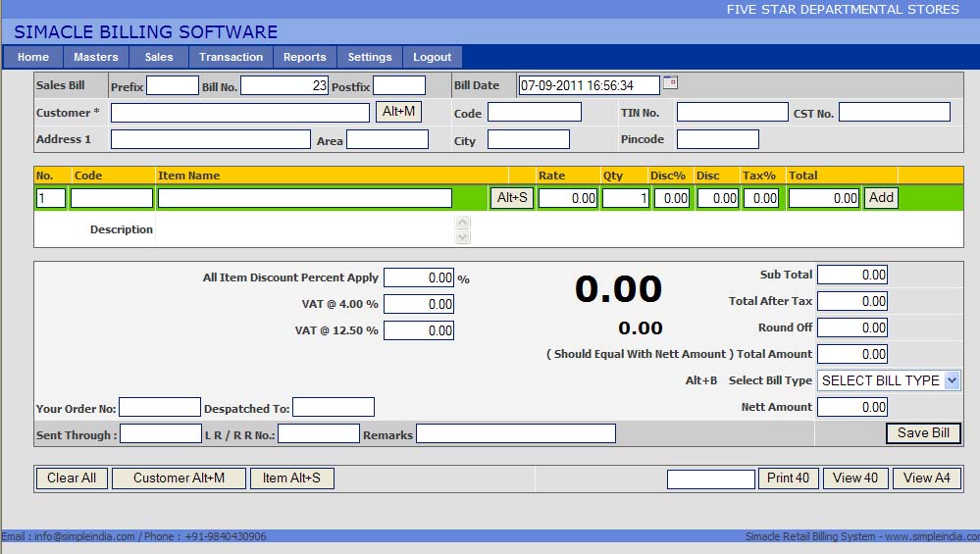The width and height of the screenshot is (980, 554).
Task: Click the Add item button
Action: (x=881, y=198)
